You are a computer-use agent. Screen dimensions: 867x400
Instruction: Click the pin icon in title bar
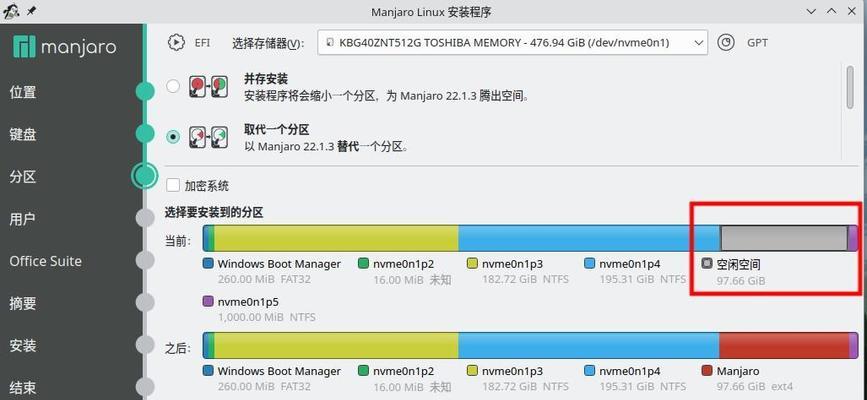coord(32,12)
